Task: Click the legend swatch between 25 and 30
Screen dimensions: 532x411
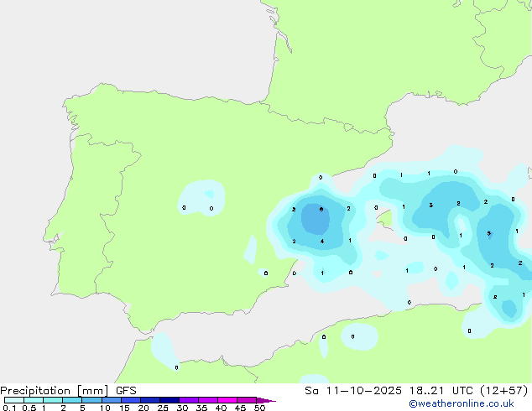Action: pyautogui.click(x=170, y=400)
